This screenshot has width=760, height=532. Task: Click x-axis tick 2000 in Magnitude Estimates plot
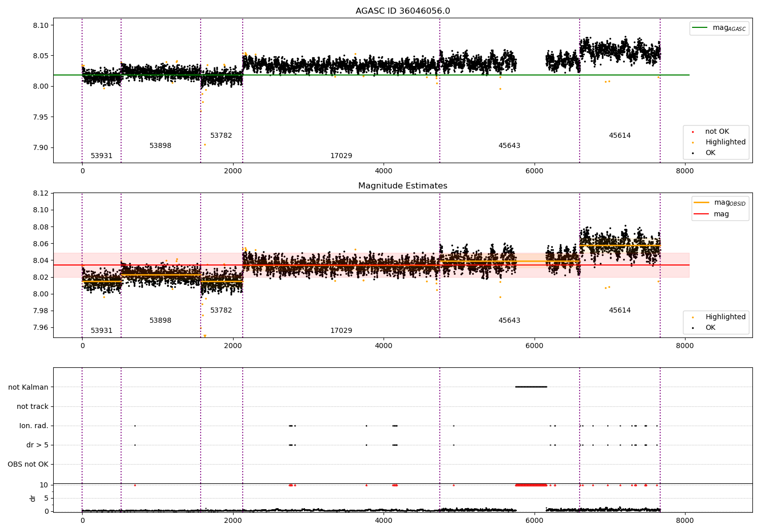[233, 346]
